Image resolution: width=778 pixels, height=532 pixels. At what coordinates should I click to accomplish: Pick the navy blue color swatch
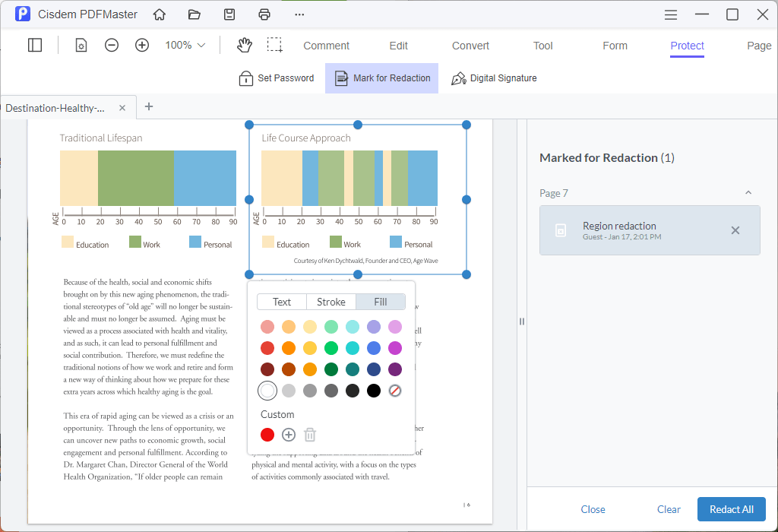(x=374, y=369)
